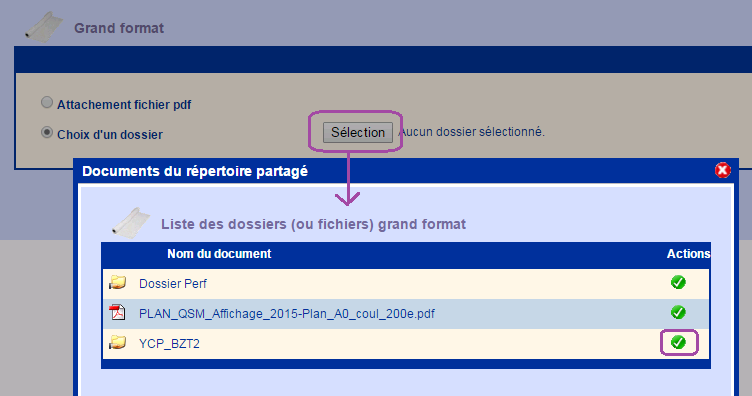Click the paper roll icon beside Liste des dossiers

click(x=131, y=223)
